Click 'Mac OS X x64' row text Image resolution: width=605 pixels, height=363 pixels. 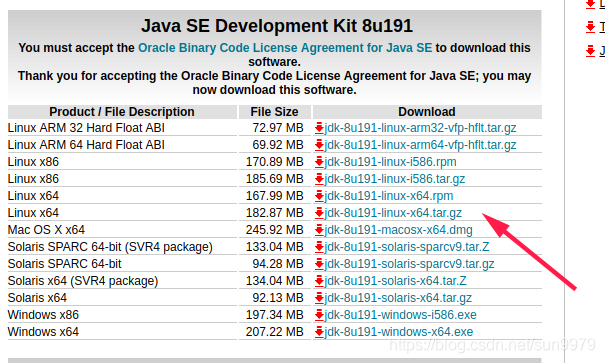(x=46, y=230)
